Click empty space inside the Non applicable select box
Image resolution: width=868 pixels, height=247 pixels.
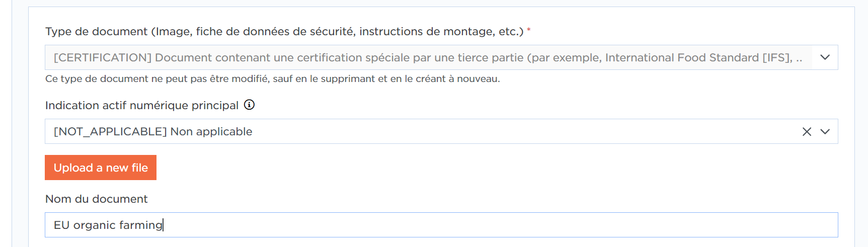[x=523, y=131]
